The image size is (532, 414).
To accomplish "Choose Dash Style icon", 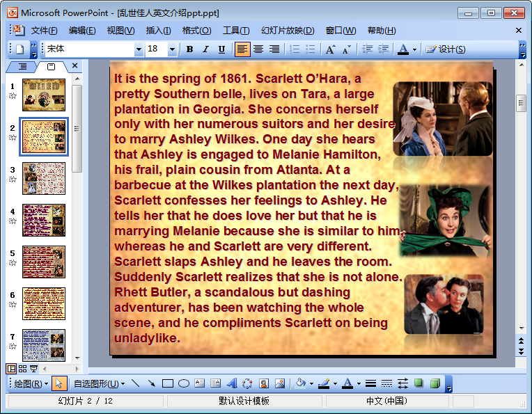I will [386, 384].
